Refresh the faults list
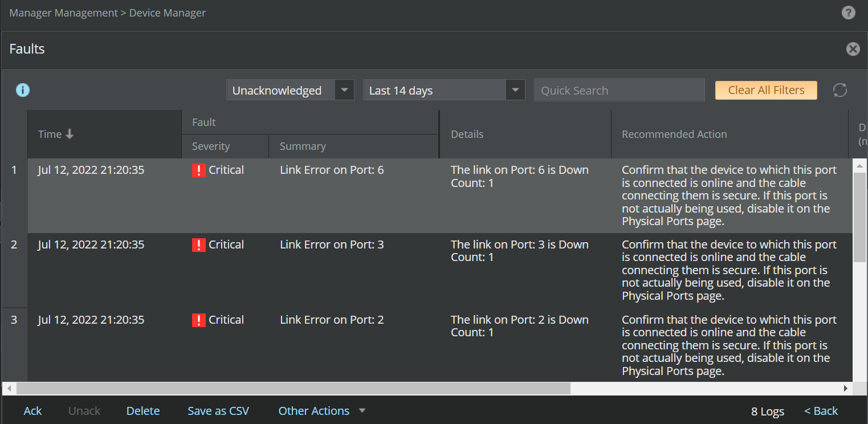The width and height of the screenshot is (868, 424). (840, 90)
